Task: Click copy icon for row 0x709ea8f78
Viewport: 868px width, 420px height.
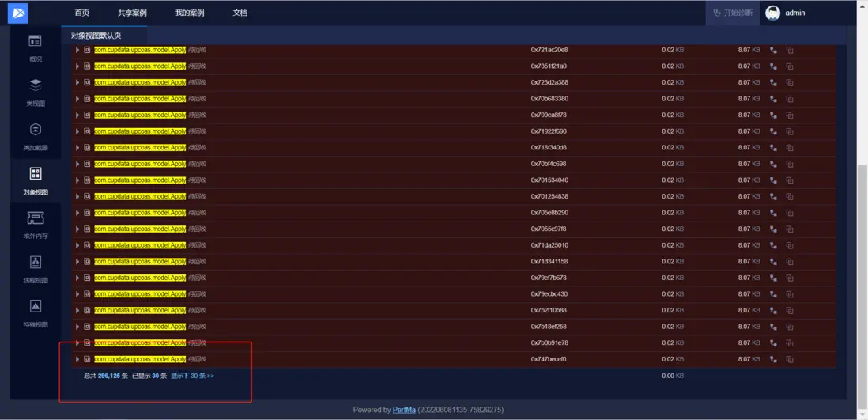Action: tap(790, 115)
